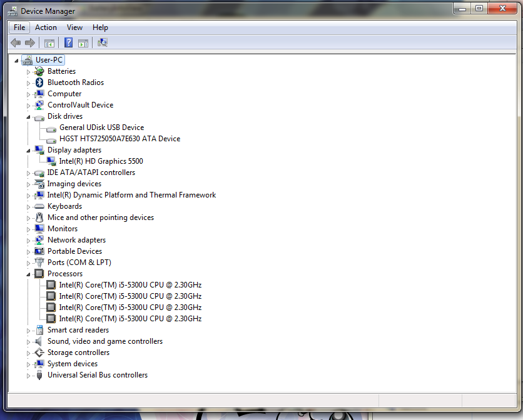Click the ControlVault Device icon

tap(39, 105)
